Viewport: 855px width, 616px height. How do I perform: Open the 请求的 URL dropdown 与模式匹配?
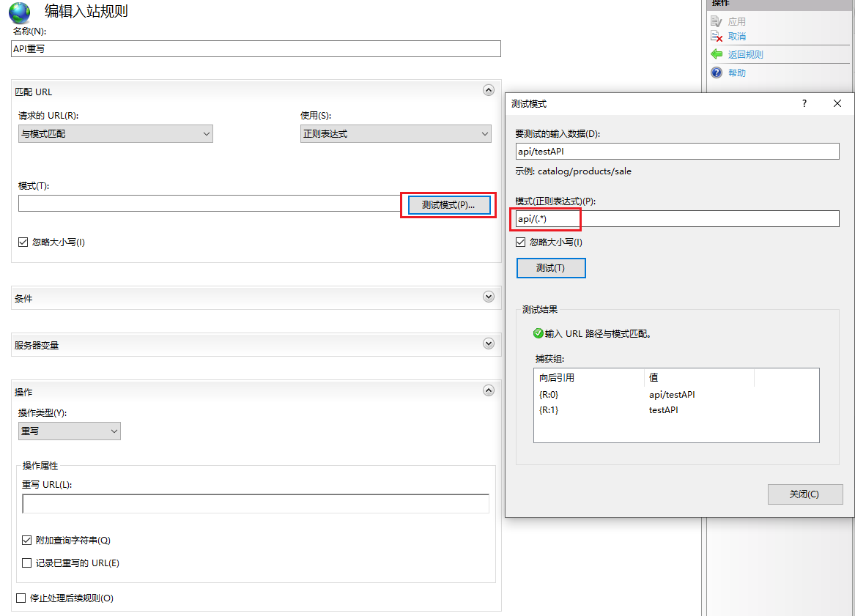pos(116,133)
